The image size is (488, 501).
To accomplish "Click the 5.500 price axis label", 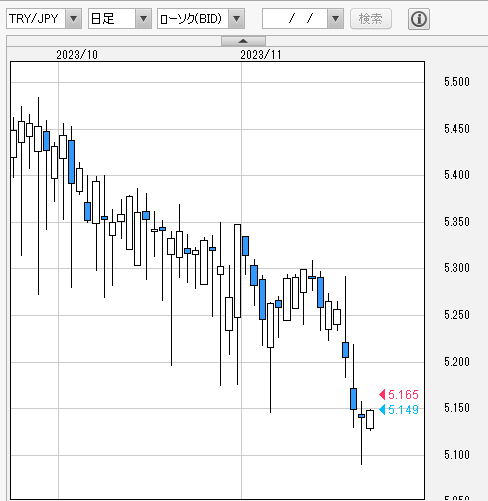I will point(457,82).
